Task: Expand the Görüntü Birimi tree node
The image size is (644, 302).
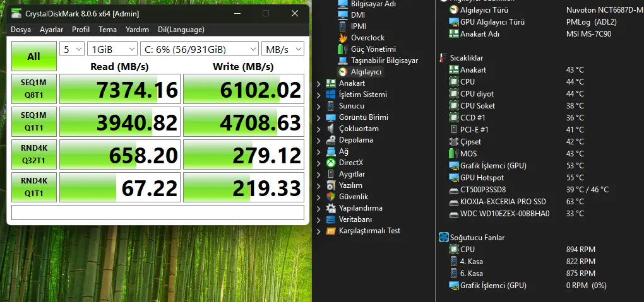Action: click(x=319, y=118)
